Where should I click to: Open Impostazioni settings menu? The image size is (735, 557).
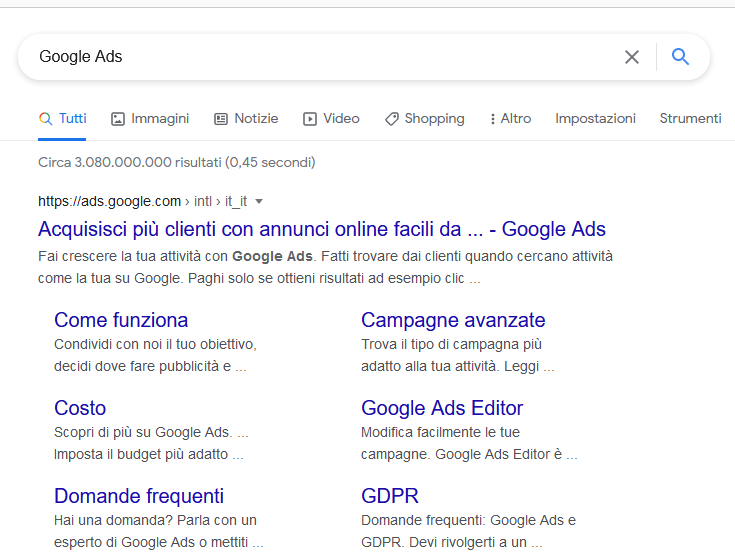point(595,119)
